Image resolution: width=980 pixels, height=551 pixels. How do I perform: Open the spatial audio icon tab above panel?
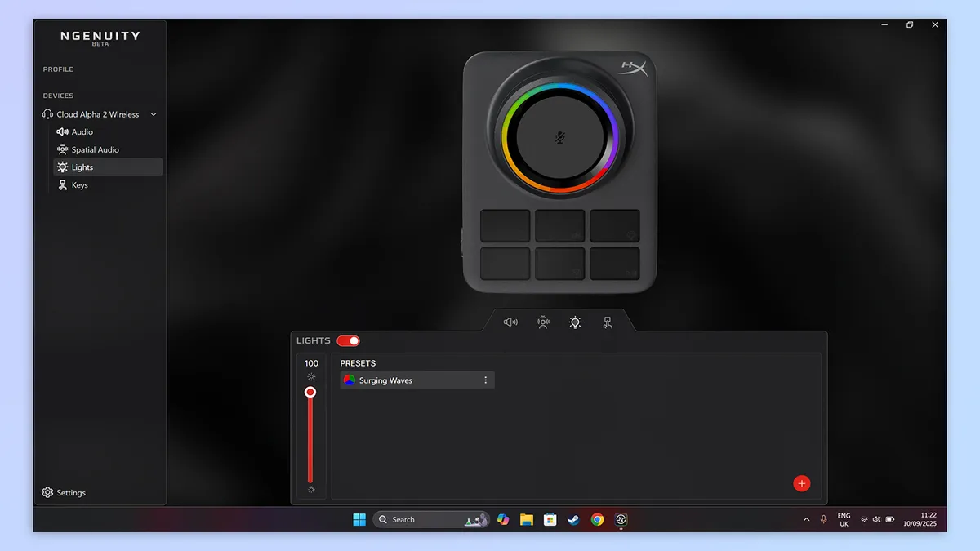543,322
